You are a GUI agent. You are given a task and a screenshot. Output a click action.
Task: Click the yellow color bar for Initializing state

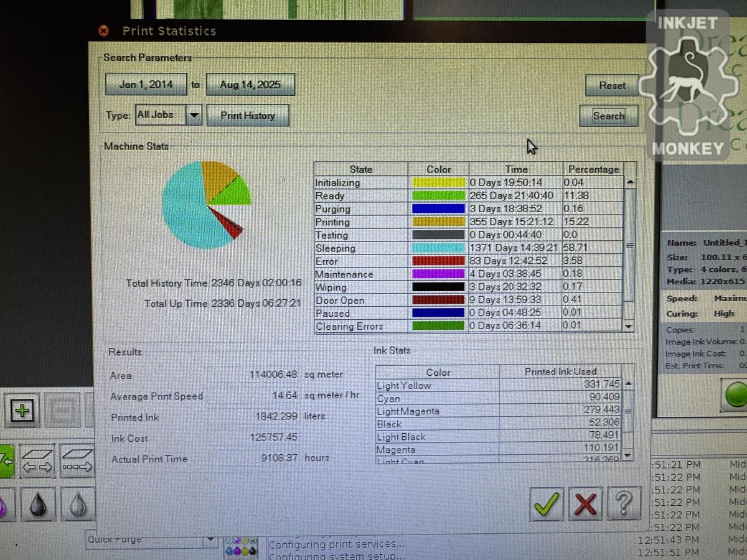point(438,182)
